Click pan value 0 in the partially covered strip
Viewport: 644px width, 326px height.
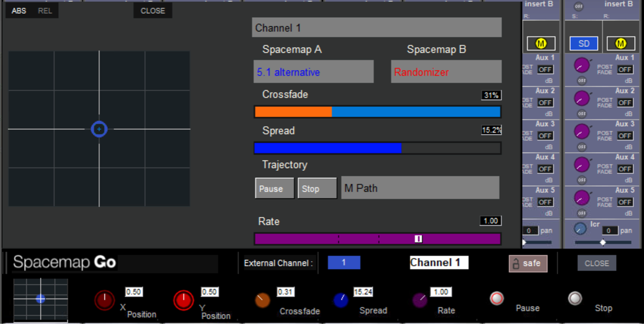(x=530, y=231)
